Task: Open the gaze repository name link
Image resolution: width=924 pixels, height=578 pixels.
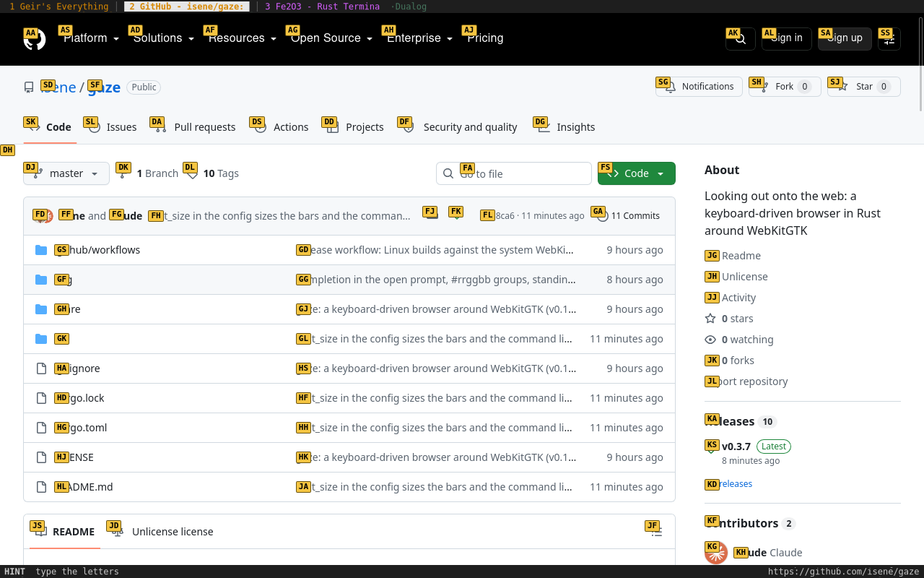Action: [x=104, y=87]
